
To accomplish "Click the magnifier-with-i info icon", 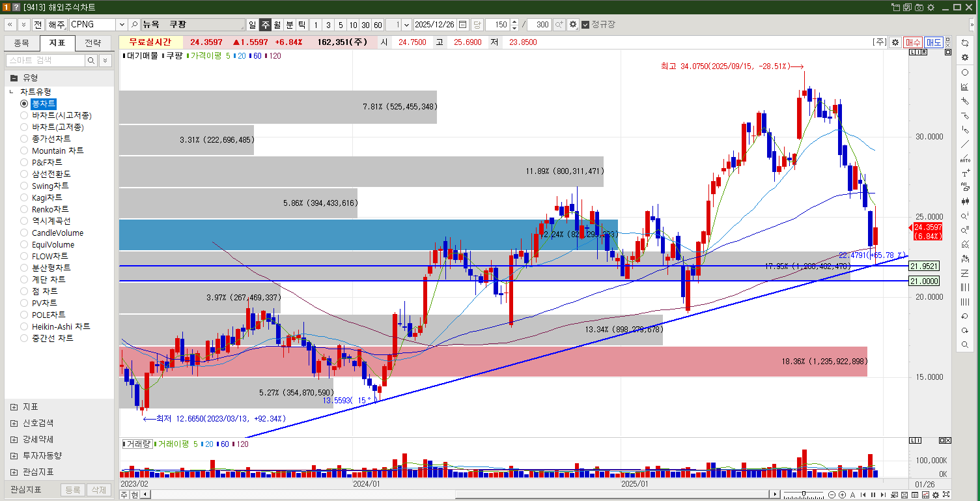I will point(965,216).
